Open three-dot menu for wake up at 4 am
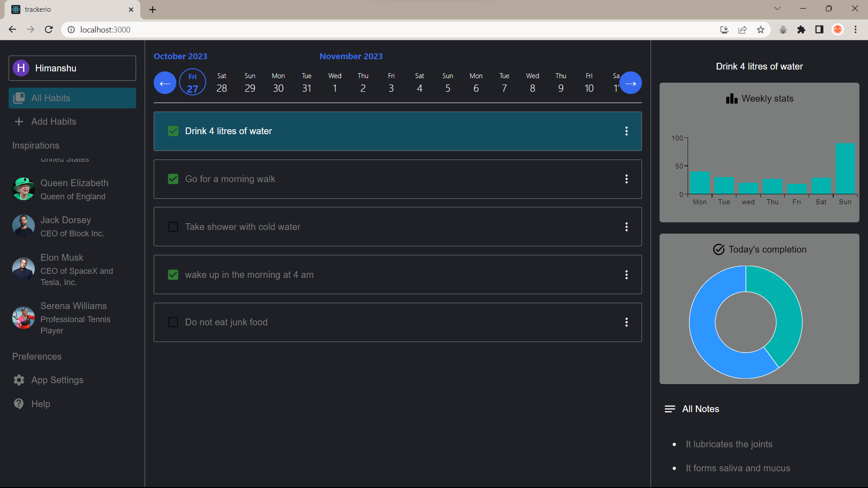This screenshot has width=868, height=488. tap(626, 275)
